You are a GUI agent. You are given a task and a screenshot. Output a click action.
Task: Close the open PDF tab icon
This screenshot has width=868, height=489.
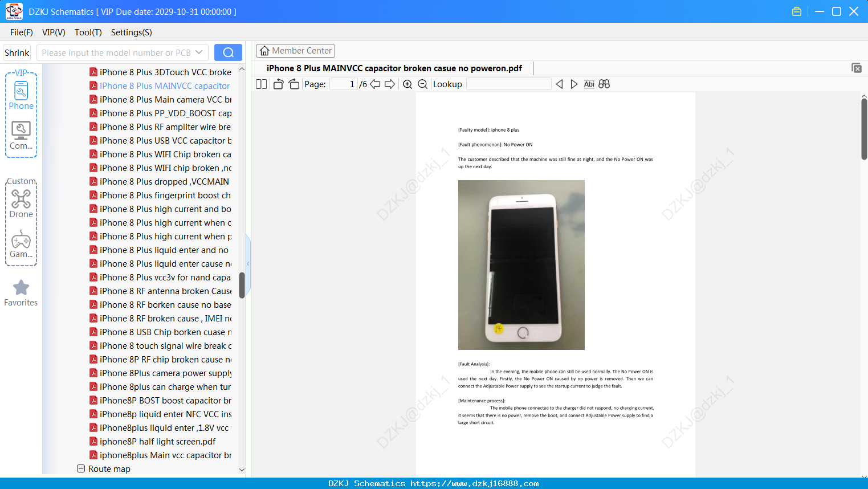(856, 68)
